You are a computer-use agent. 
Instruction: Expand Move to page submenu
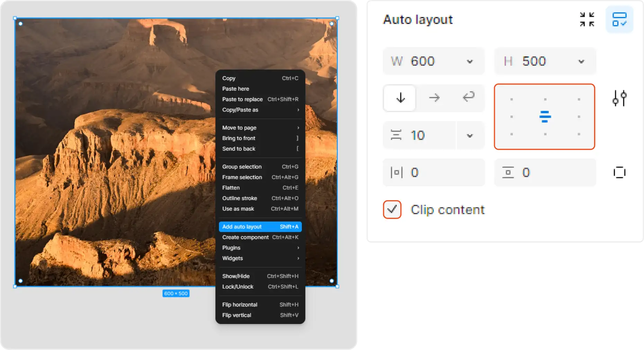coord(260,128)
